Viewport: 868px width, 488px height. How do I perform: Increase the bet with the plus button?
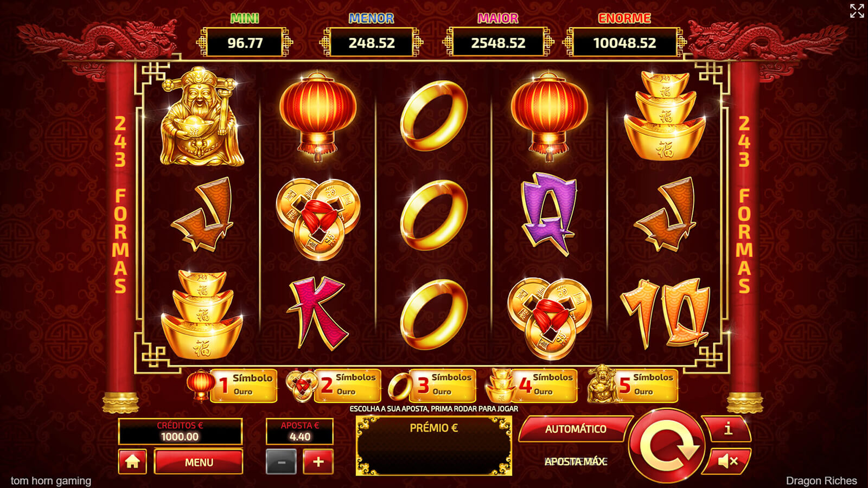click(x=318, y=461)
